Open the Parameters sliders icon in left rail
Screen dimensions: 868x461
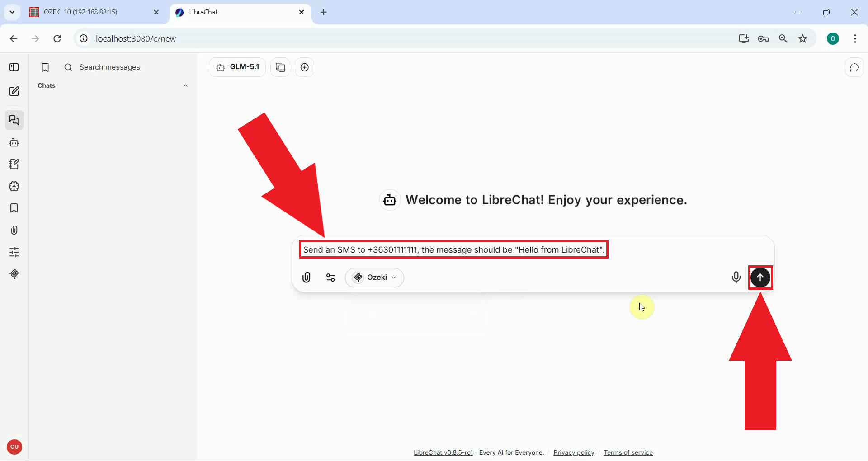(14, 252)
